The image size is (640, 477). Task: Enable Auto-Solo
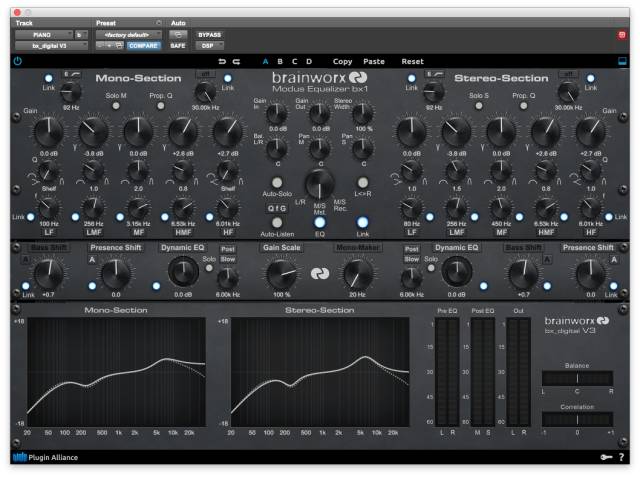point(277,182)
